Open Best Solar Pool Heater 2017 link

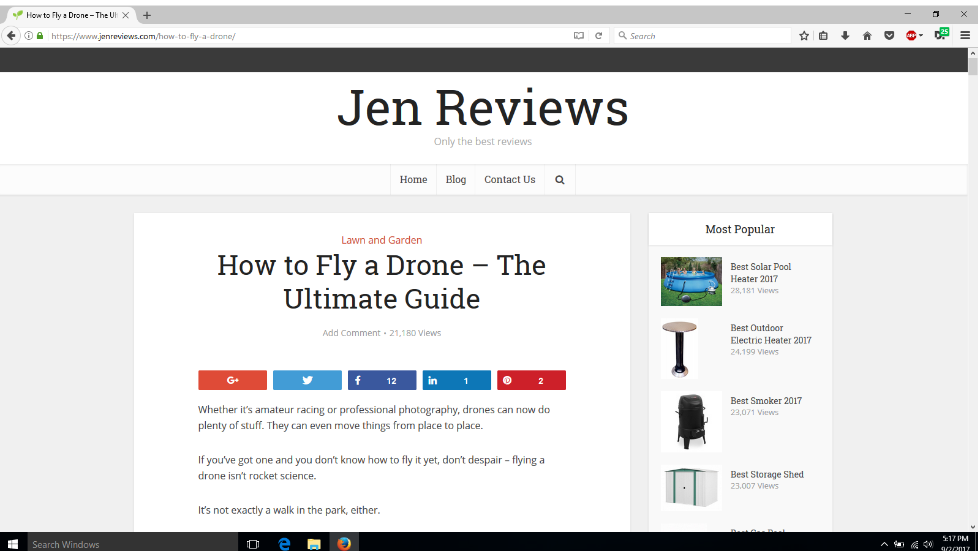click(761, 273)
